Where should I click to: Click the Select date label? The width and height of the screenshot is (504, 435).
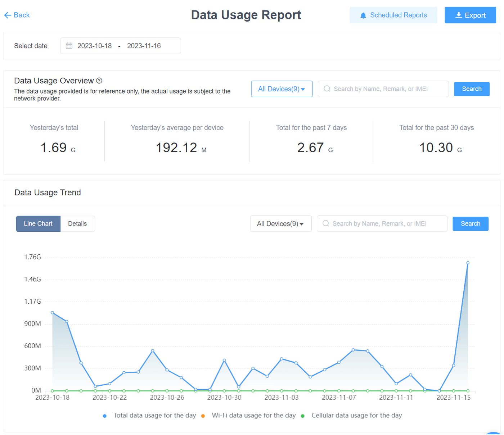pyautogui.click(x=31, y=46)
